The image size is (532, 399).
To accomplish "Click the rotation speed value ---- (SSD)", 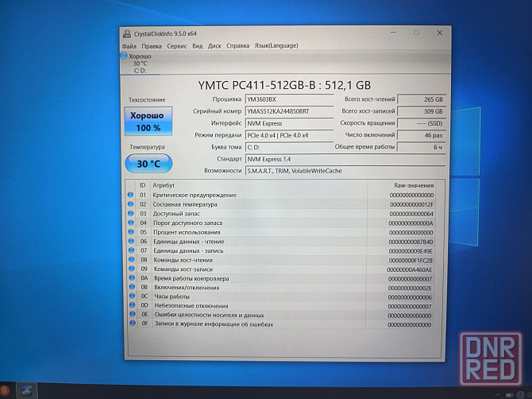I will (421, 123).
